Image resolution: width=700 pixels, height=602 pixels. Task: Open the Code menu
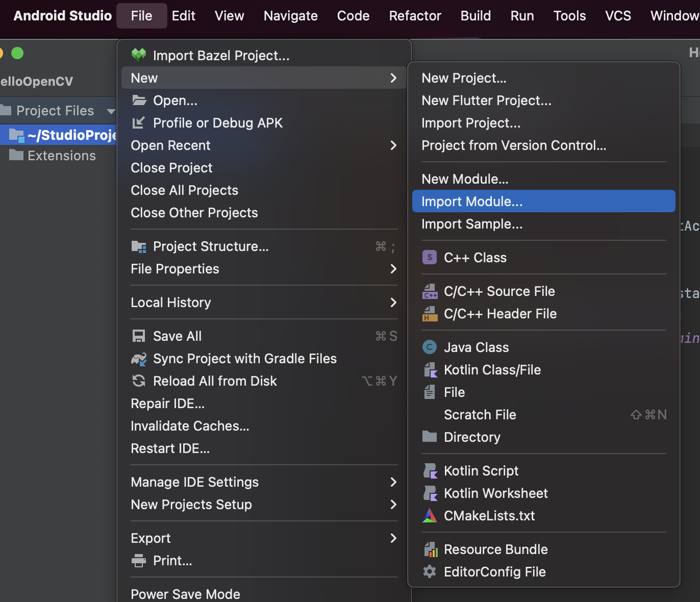click(353, 16)
